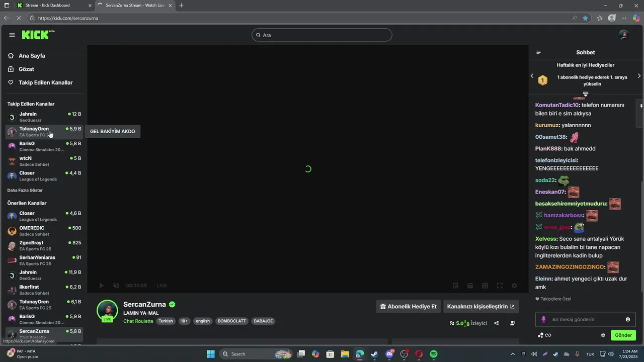644x362 pixels.
Task: Open Copilot in browser toolbar
Action: tap(636, 18)
